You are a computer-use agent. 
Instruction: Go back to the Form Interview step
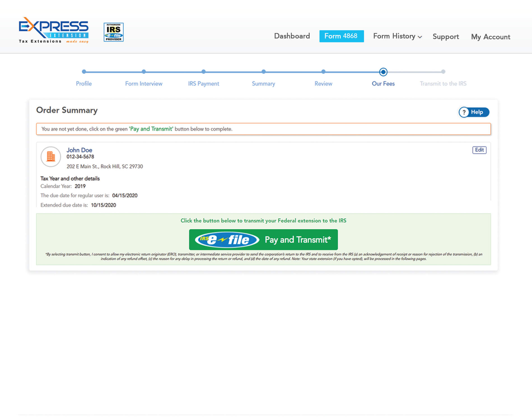144,72
